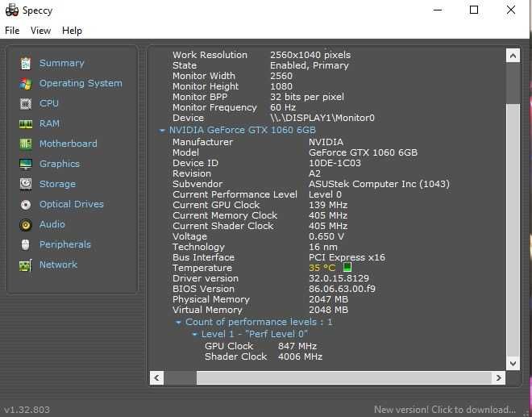
Task: Click the Storage hard drive icon
Action: [26, 184]
